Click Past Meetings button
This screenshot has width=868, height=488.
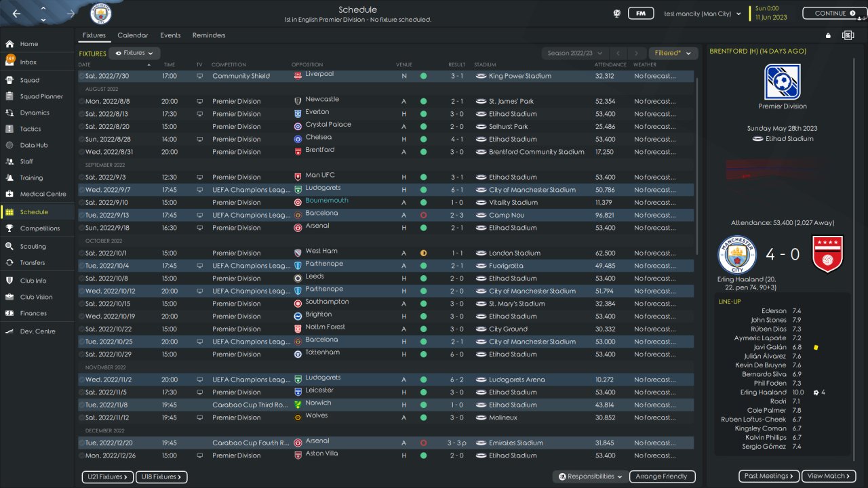coord(769,476)
